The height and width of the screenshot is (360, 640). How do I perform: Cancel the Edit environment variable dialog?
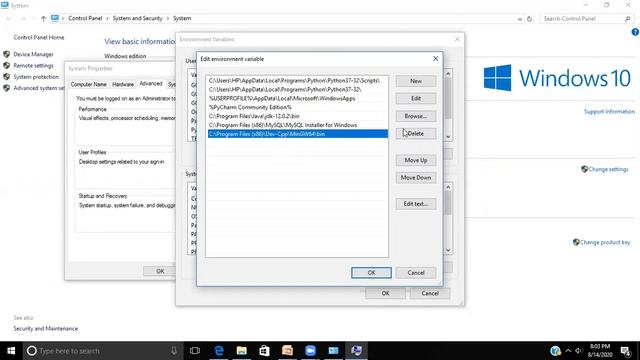416,273
